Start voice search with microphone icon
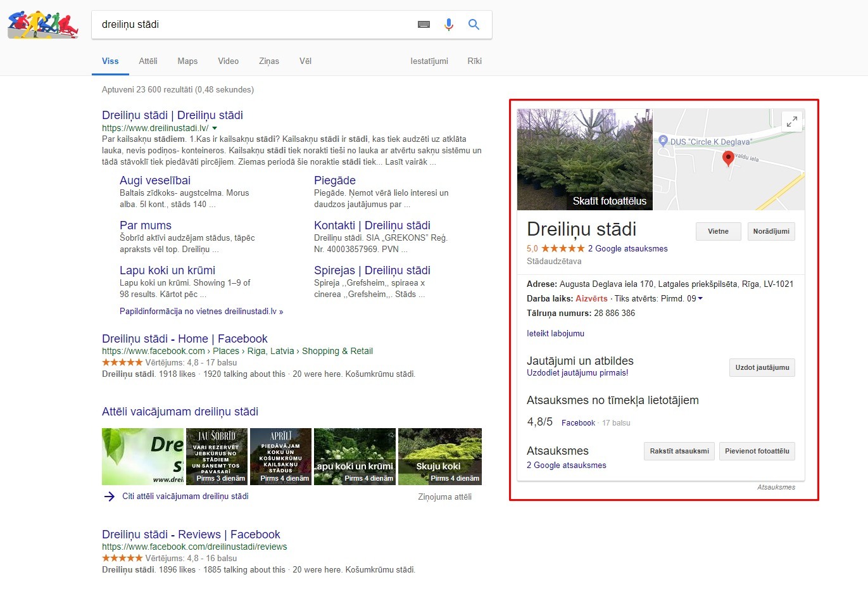This screenshot has width=868, height=589. click(448, 25)
